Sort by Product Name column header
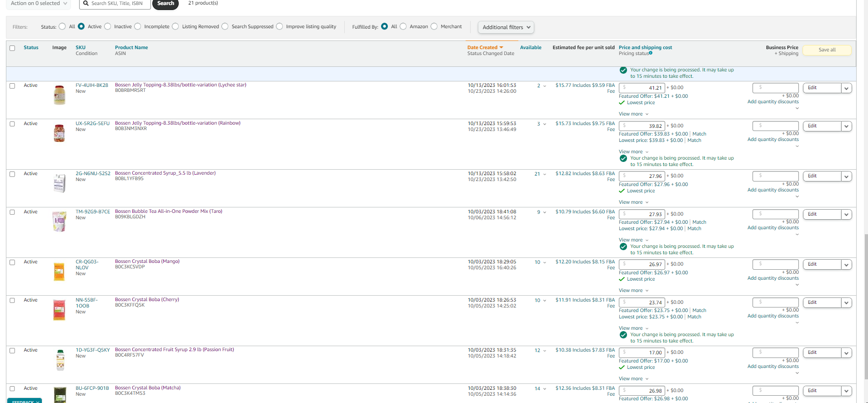The height and width of the screenshot is (403, 868). pos(131,47)
